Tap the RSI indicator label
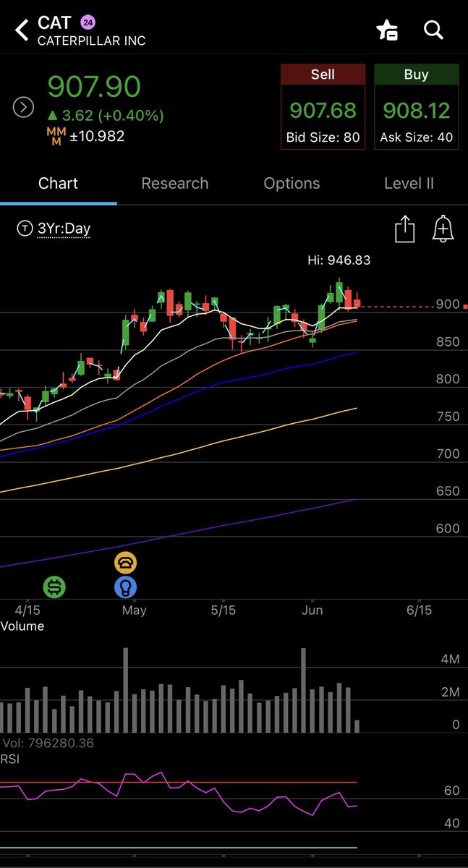The image size is (468, 868). (x=10, y=758)
